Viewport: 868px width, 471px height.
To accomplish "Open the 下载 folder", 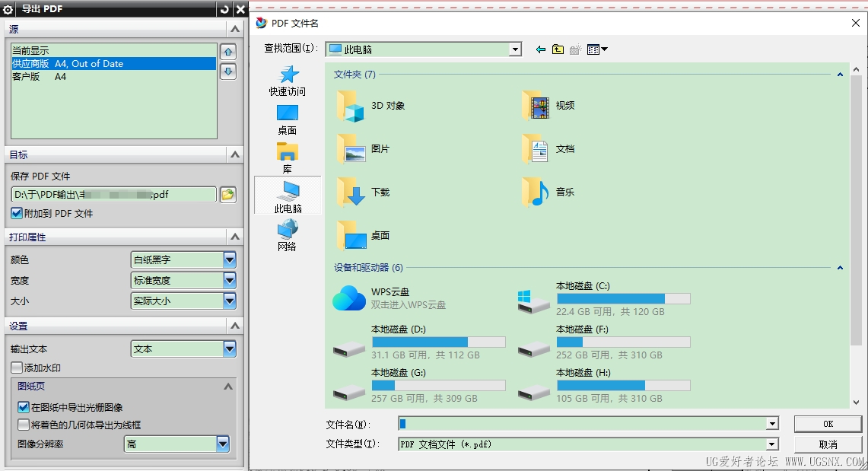I will coord(363,192).
